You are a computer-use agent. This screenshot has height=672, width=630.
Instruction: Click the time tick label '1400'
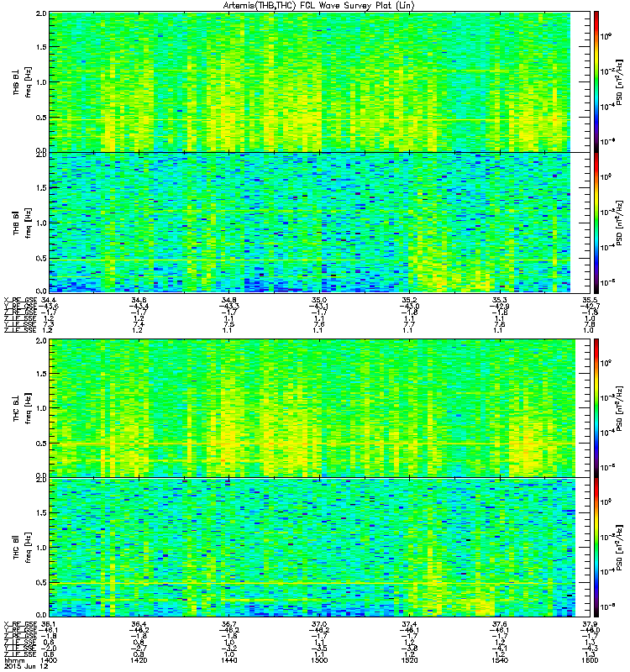[x=49, y=660]
